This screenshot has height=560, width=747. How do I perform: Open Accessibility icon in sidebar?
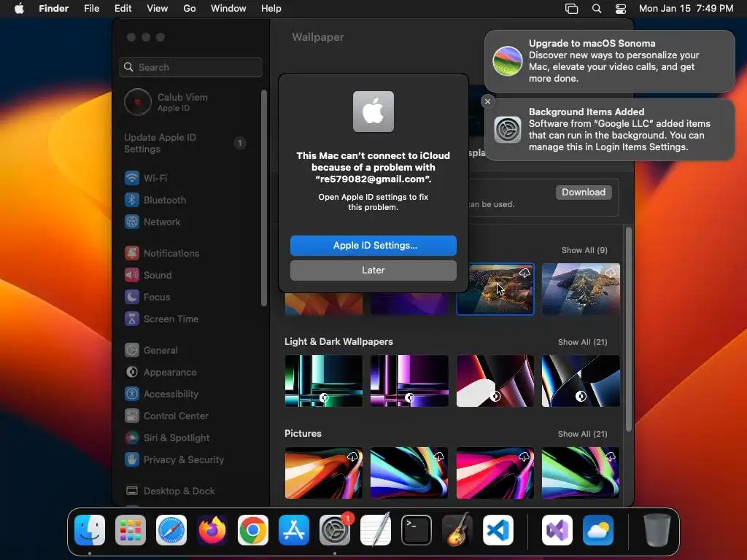(x=132, y=394)
